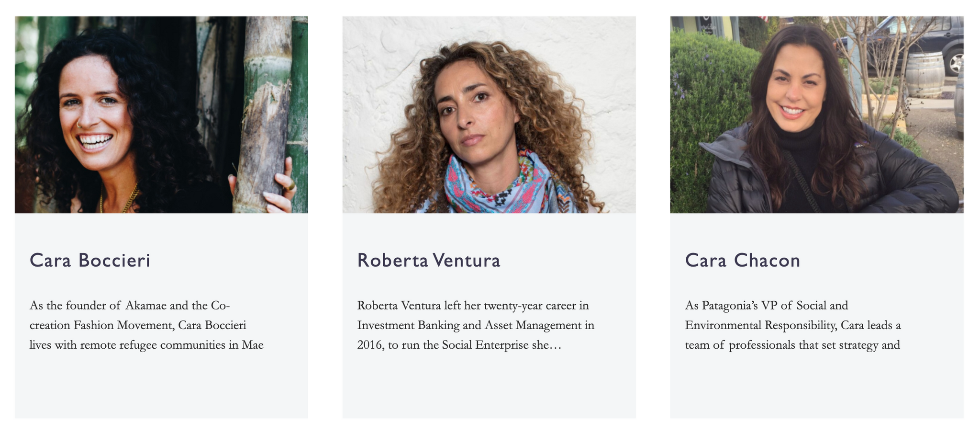
Task: Click empty area below Cara Boccieri's bio text
Action: pyautogui.click(x=161, y=388)
